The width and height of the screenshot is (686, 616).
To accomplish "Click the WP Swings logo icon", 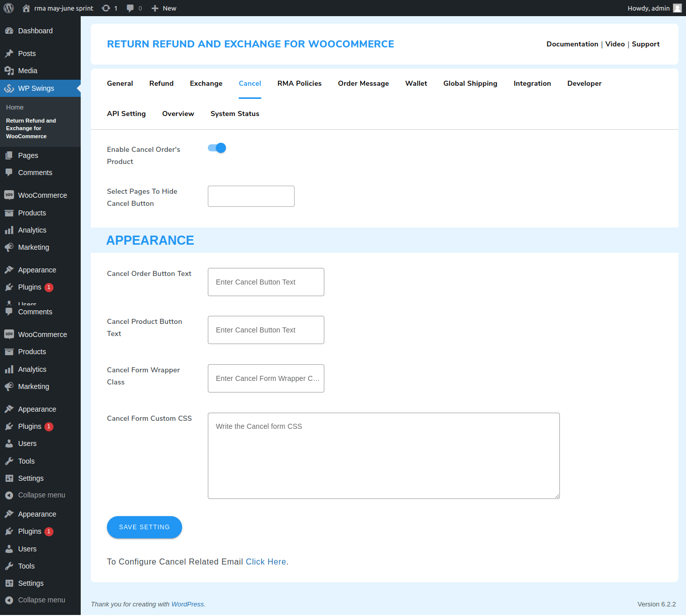I will [x=9, y=88].
